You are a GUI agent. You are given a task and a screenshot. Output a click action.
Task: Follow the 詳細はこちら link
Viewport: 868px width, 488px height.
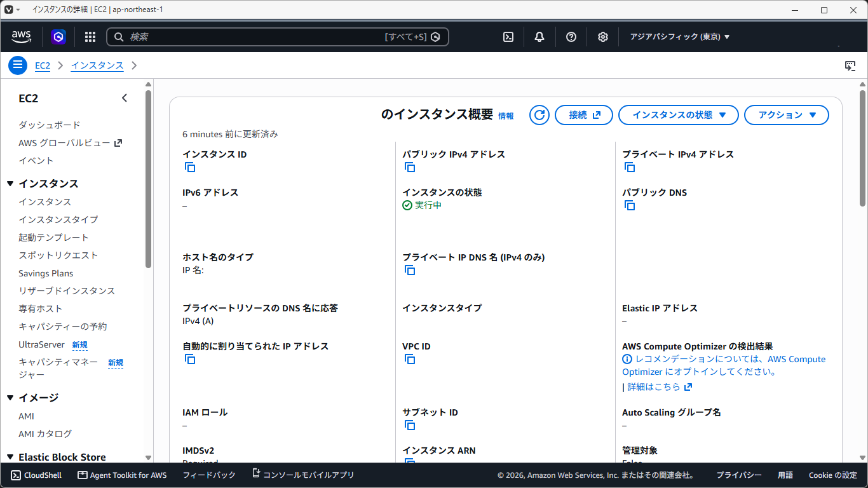click(x=660, y=387)
